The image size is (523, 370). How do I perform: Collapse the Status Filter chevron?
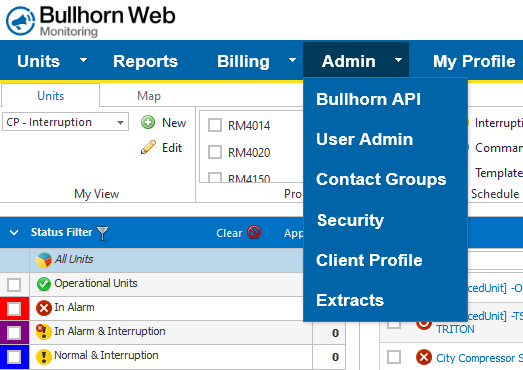tap(14, 232)
